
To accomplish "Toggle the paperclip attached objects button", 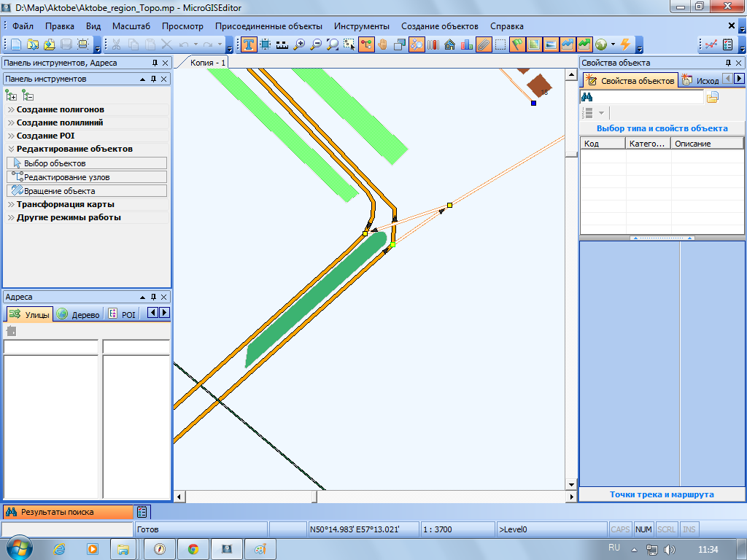I will 484,44.
